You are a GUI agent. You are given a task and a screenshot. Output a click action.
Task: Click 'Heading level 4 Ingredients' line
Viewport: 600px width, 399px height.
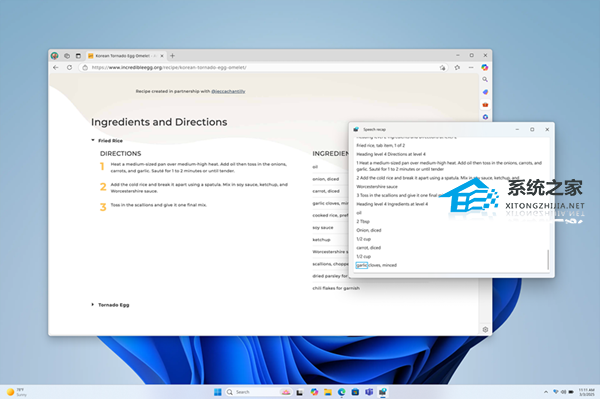tap(392, 204)
